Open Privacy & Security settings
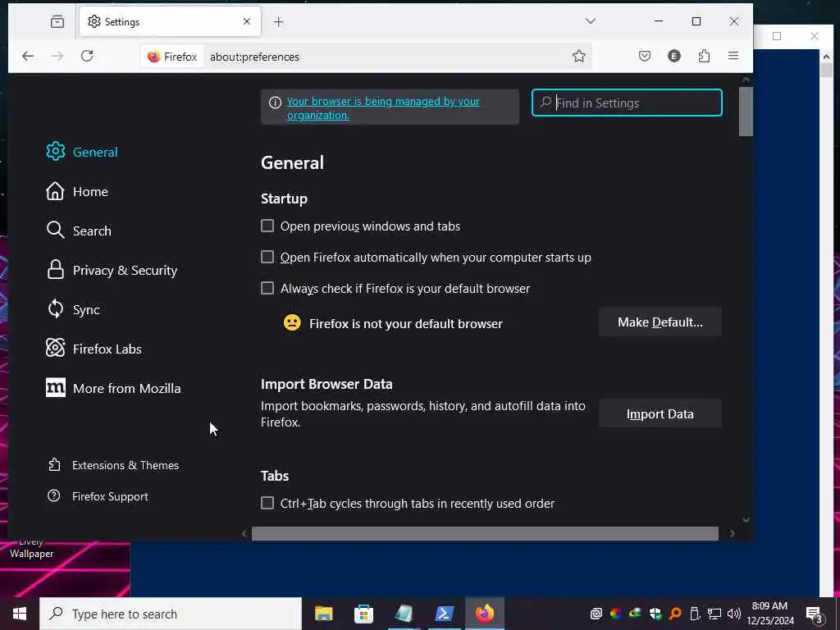Screen dimensions: 840x630 point(112,271)
